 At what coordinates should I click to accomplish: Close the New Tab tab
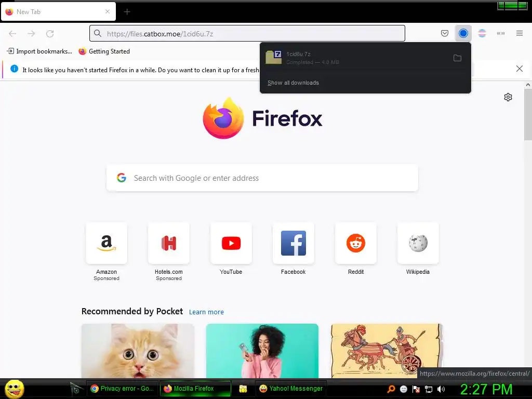pyautogui.click(x=108, y=11)
